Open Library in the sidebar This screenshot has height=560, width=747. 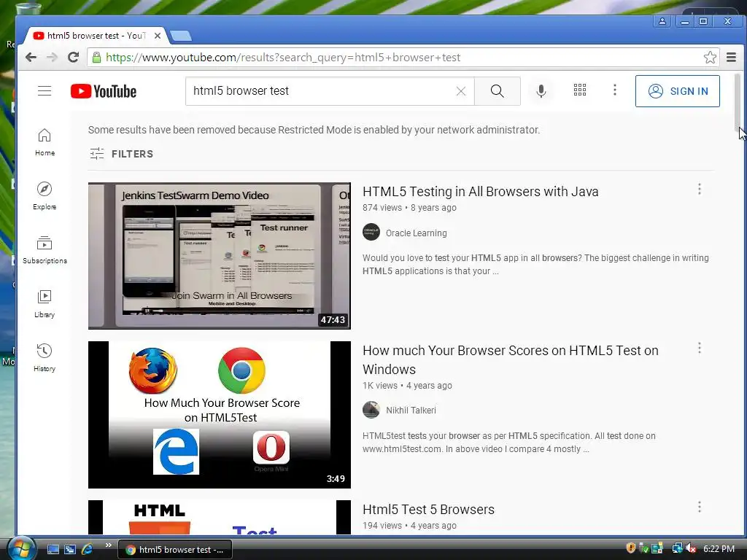point(44,304)
